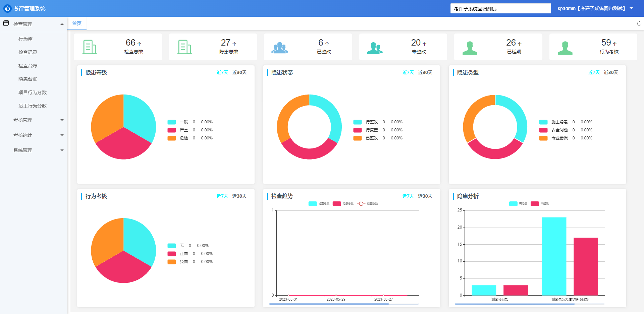This screenshot has height=314, width=644.
Task: Open the 项目行为分数 menu item
Action: pos(33,92)
